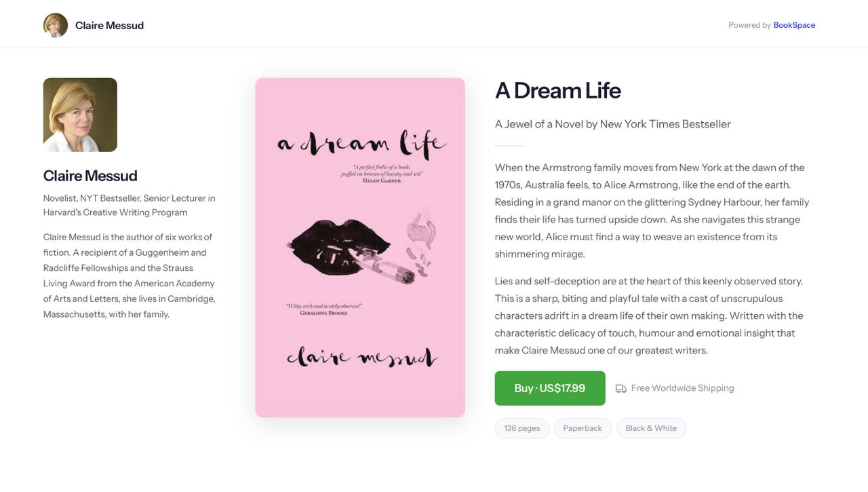Click Claire Messud's portrait photo
Viewport: 868px width, 492px height.
point(80,114)
